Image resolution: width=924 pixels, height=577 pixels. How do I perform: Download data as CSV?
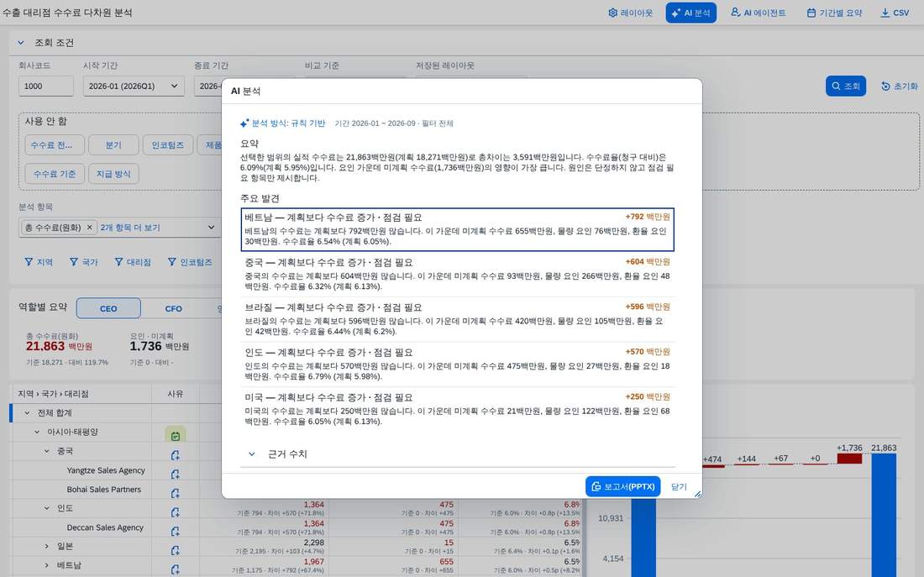895,13
